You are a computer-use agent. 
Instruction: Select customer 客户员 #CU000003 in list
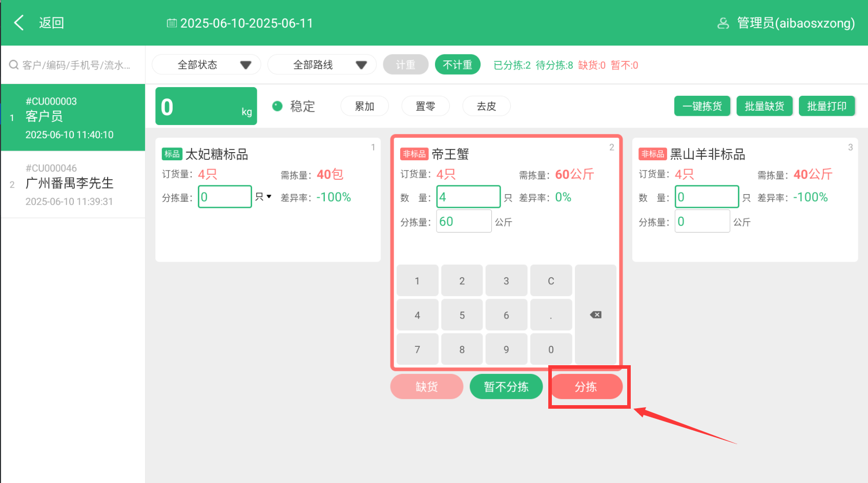tap(73, 117)
